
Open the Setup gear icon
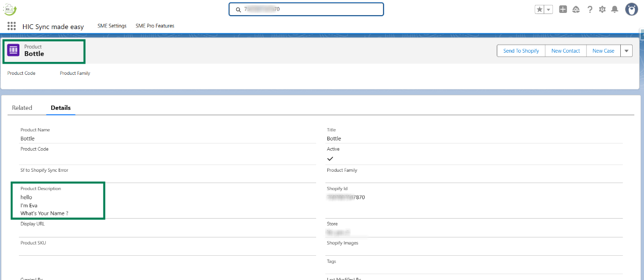click(602, 9)
